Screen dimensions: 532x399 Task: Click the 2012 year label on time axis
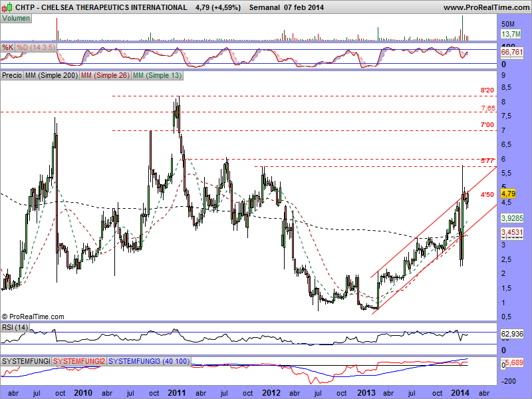[x=271, y=393]
